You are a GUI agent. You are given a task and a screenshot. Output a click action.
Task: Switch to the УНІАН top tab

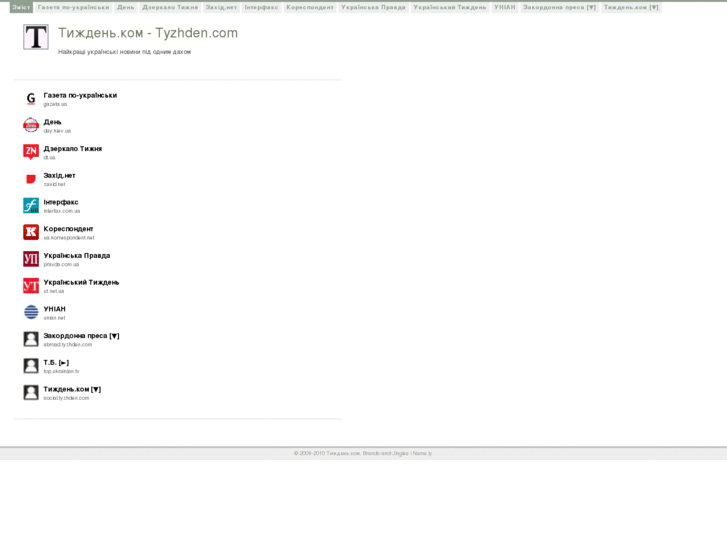pyautogui.click(x=505, y=7)
